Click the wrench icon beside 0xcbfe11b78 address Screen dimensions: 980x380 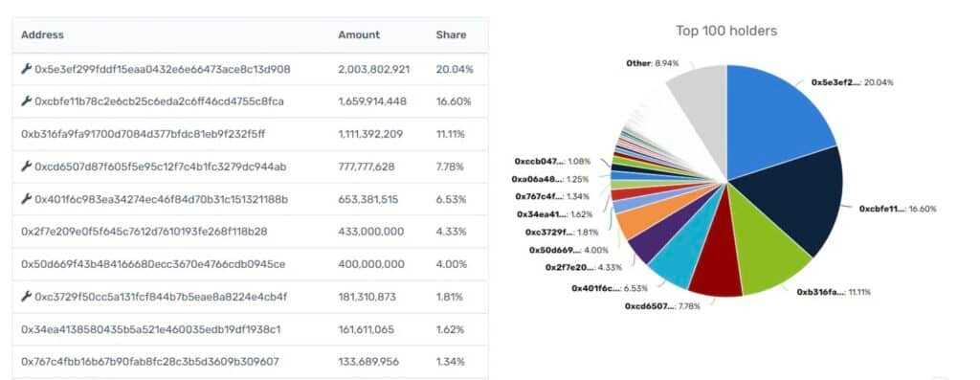pos(26,101)
